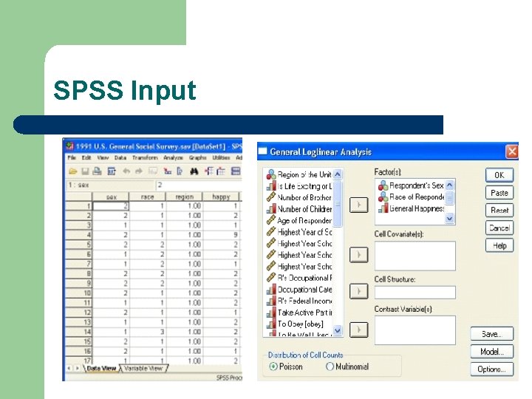Click the Cancel button

click(499, 228)
